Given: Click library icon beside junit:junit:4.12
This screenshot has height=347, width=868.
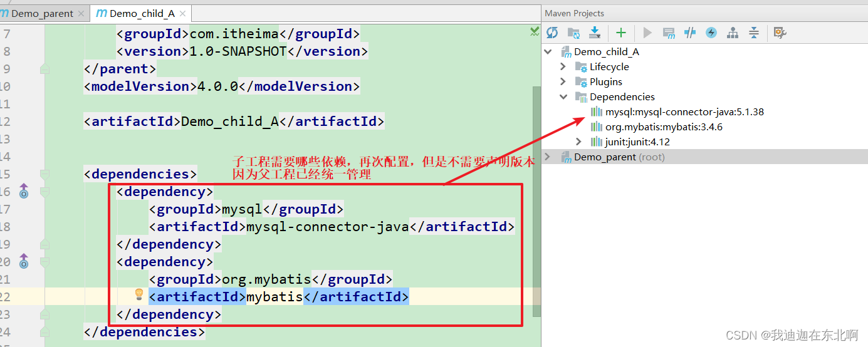Looking at the screenshot, I should 597,142.
